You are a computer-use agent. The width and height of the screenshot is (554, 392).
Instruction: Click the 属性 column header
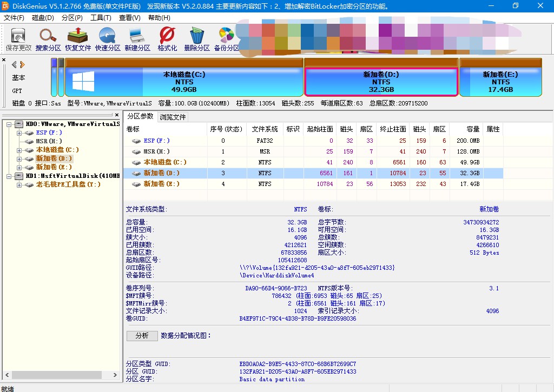tap(493, 129)
